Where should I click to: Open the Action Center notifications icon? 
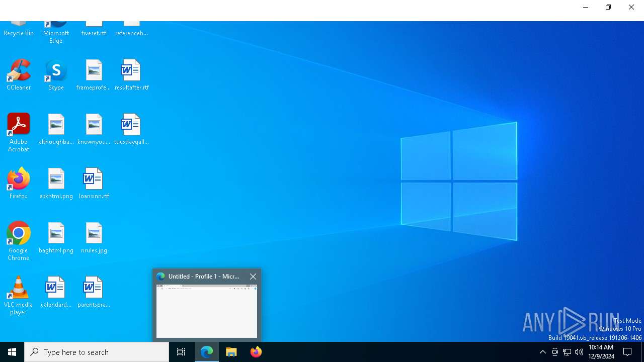click(627, 352)
